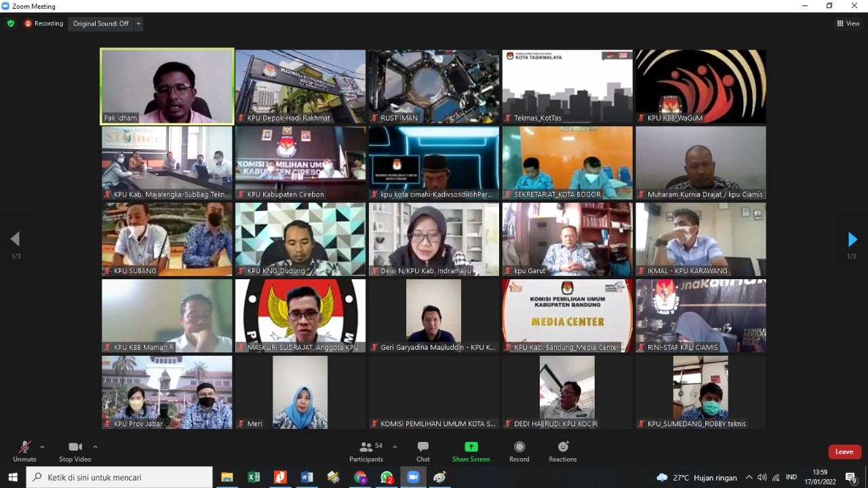This screenshot has height=488, width=868.
Task: Expand the Participants options caret
Action: pos(395,447)
